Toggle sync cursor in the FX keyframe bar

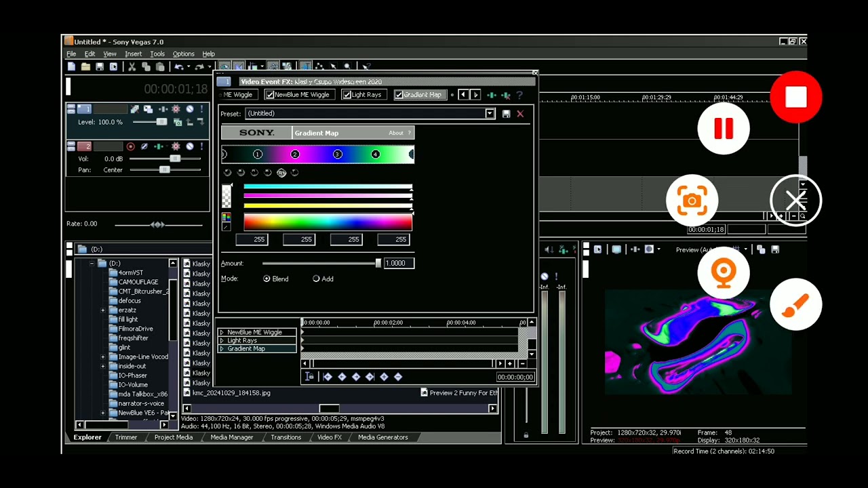pos(309,377)
